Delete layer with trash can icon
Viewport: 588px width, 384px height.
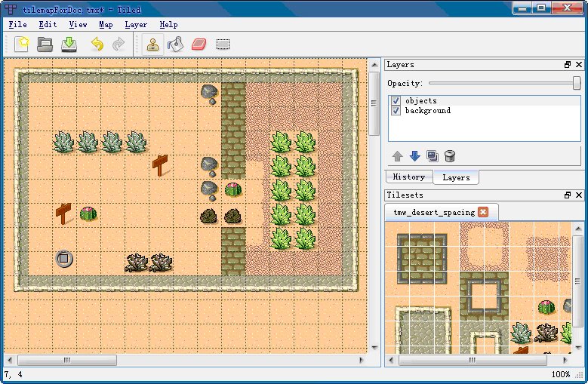click(x=450, y=156)
